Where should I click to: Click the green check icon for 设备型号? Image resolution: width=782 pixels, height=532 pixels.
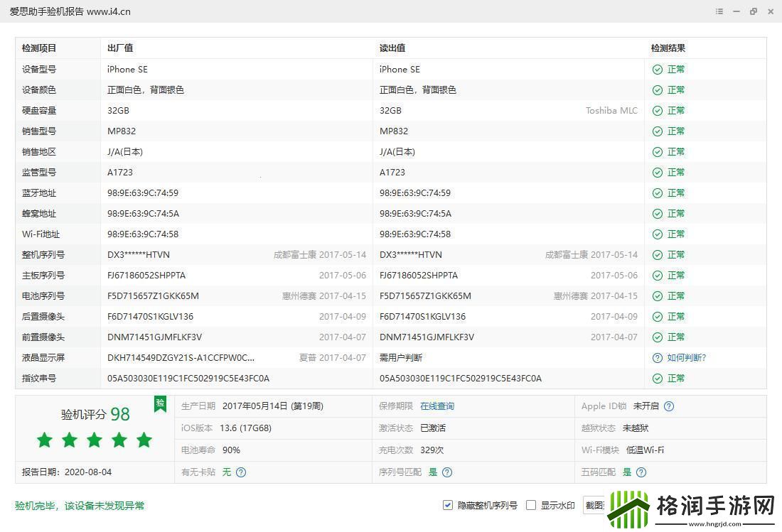click(658, 70)
